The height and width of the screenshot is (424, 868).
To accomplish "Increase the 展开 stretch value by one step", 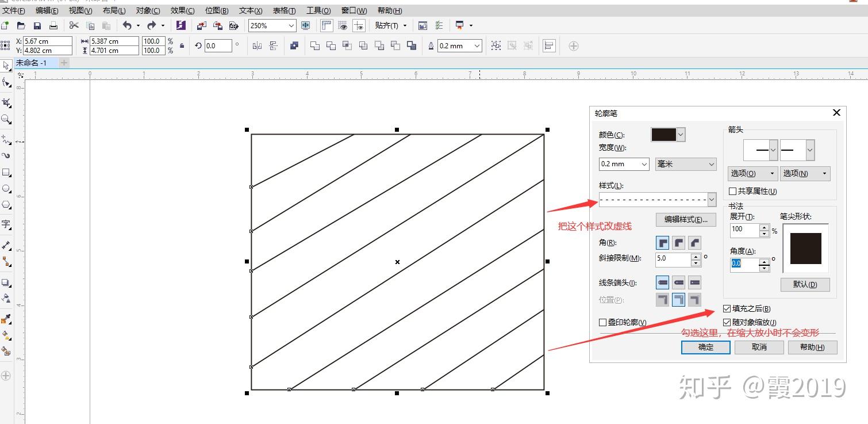I will tap(764, 227).
